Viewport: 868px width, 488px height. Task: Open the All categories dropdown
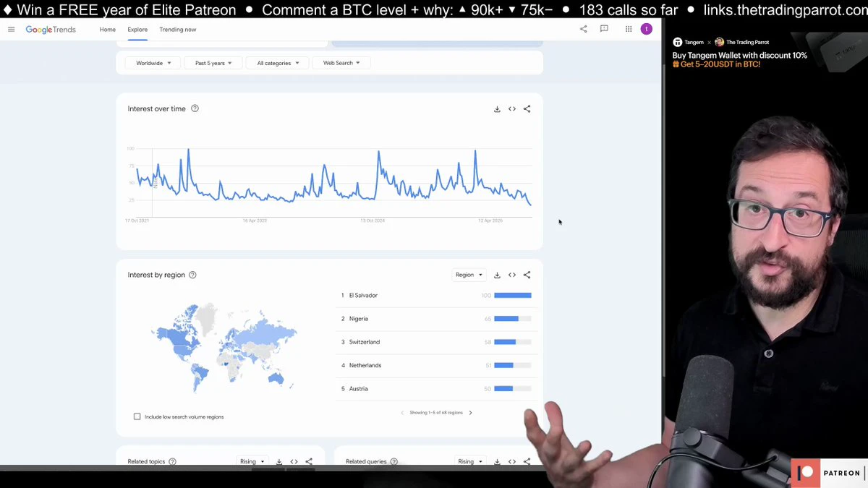[278, 63]
